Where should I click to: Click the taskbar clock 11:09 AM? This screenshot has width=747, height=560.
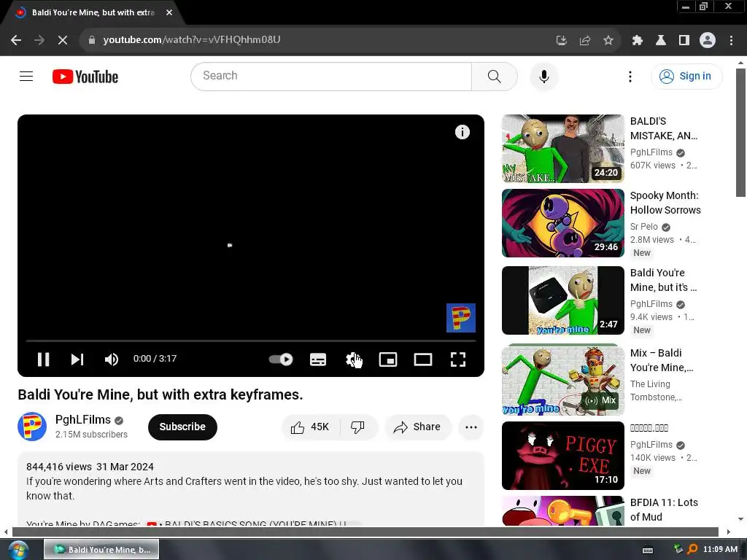(720, 550)
